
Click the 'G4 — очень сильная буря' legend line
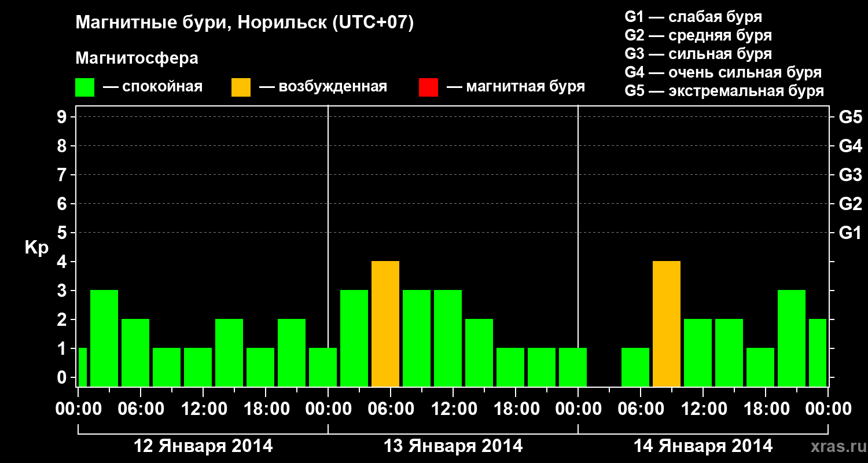point(723,72)
